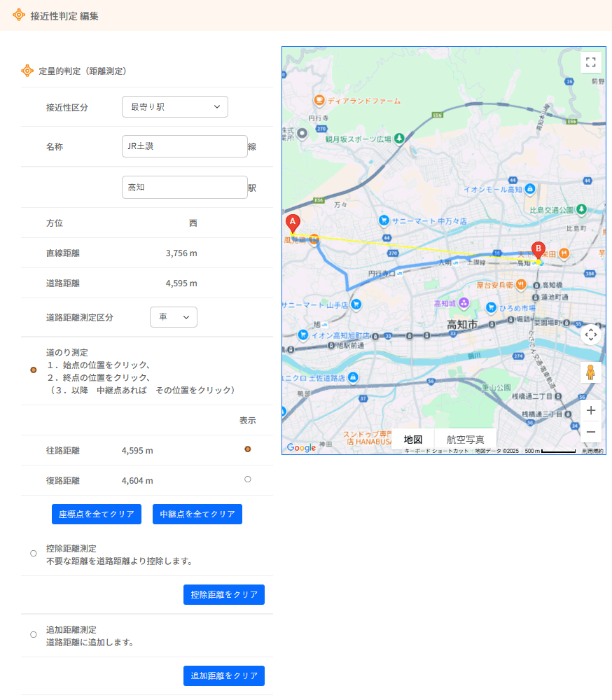
Task: Click the 道路距離 value 4,595 m
Action: point(181,283)
